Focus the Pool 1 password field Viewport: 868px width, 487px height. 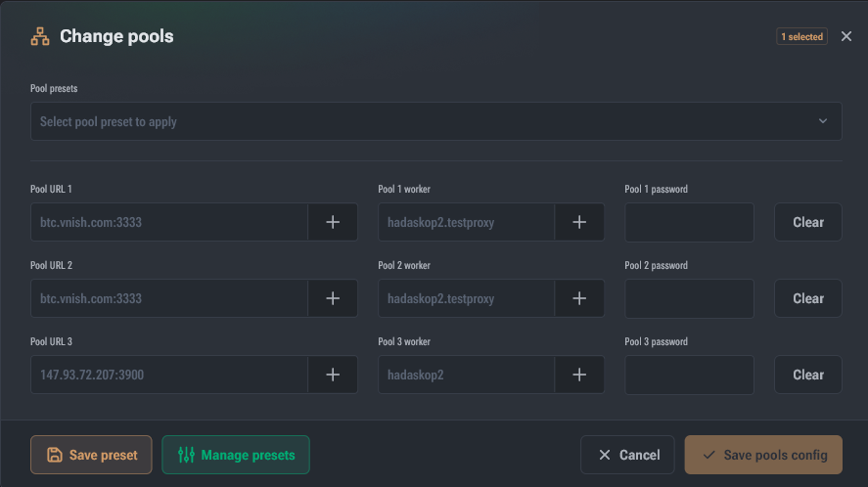point(689,222)
